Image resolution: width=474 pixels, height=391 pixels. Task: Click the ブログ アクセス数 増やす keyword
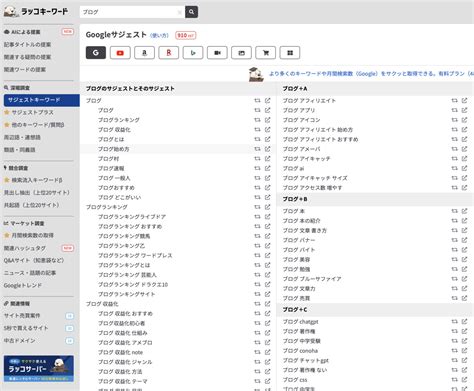tap(312, 188)
